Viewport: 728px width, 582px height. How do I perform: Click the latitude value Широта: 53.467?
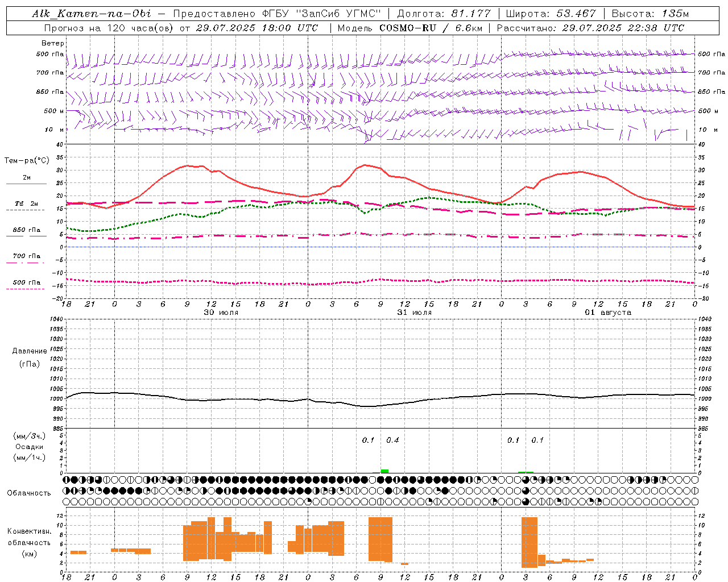tap(551, 14)
